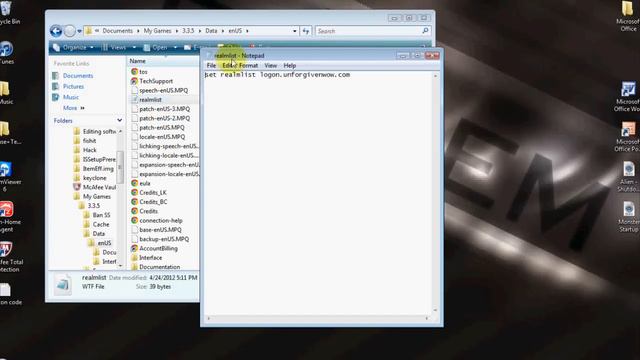
Task: Open the Views dropdown
Action: tap(118, 47)
